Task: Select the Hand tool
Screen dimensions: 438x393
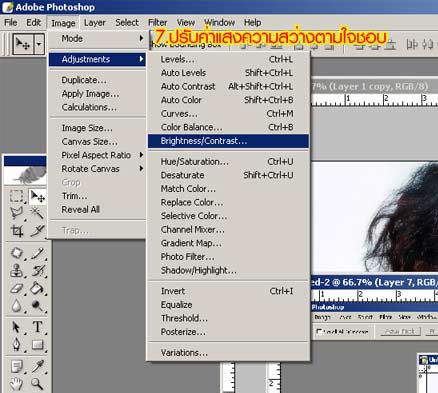Action: click(17, 383)
